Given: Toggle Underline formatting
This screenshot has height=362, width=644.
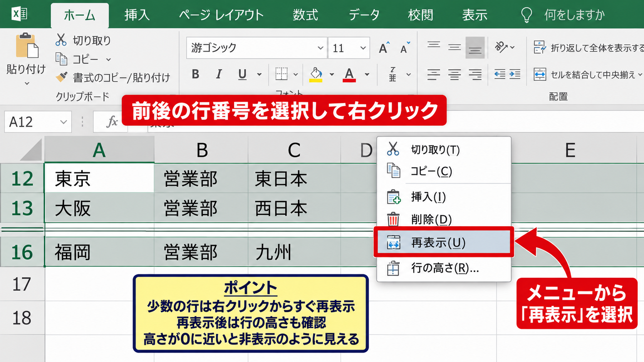Looking at the screenshot, I should point(242,74).
